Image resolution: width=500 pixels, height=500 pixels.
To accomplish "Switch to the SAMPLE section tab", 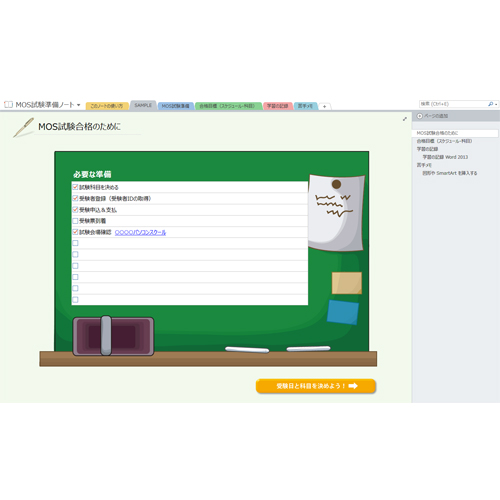I will click(143, 105).
